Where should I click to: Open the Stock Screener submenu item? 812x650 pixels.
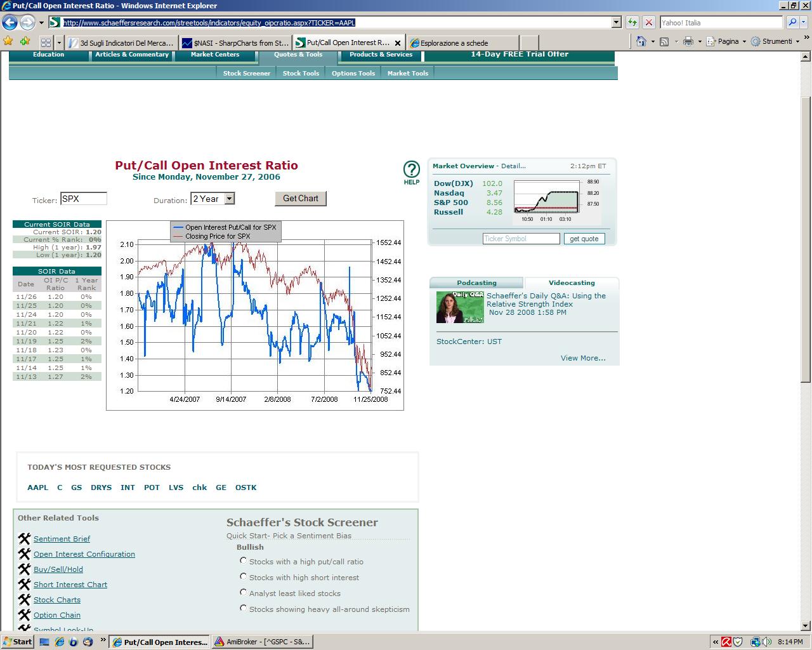pyautogui.click(x=247, y=73)
